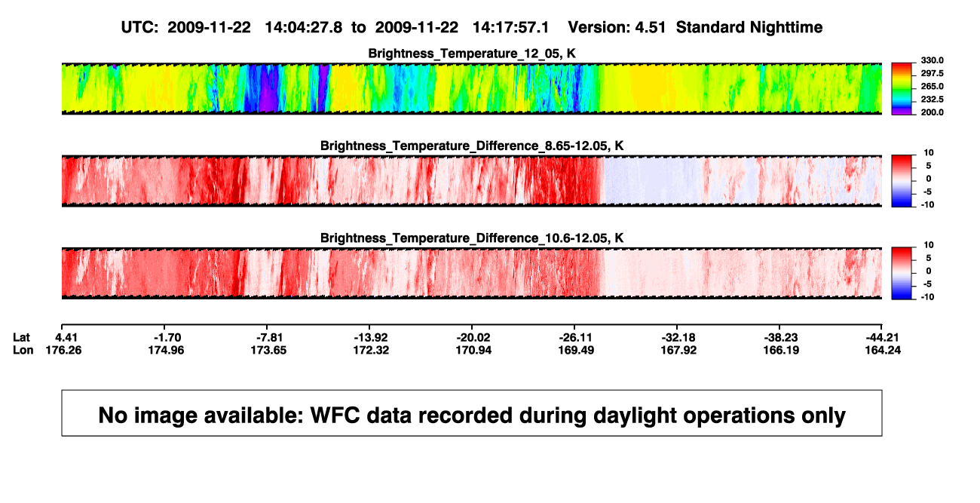980x503 pixels.
Task: Click longitude value 166.19
Action: [x=781, y=350]
